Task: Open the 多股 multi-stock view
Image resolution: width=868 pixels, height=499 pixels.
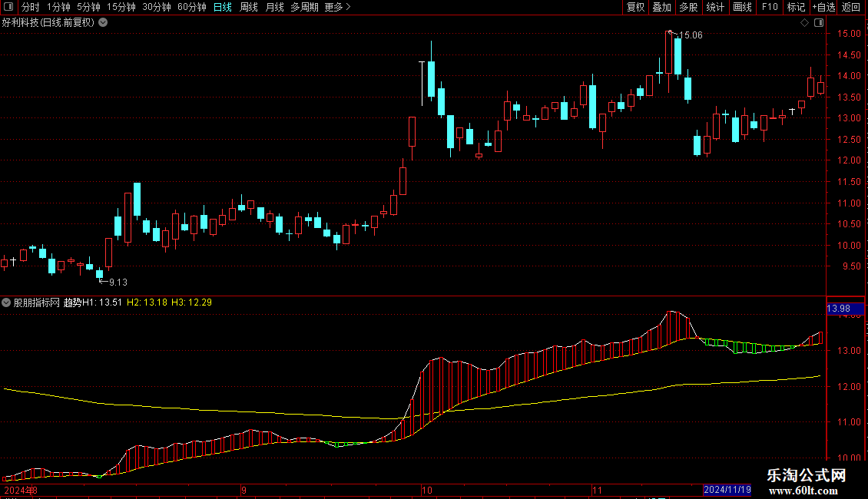Action: click(x=688, y=7)
